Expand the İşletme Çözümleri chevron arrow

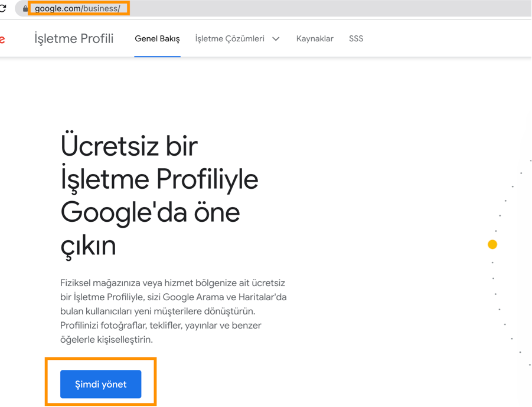276,39
